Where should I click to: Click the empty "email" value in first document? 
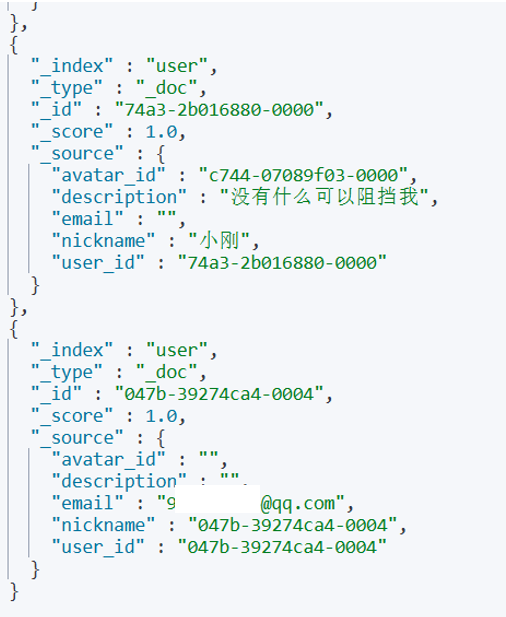coord(167,219)
